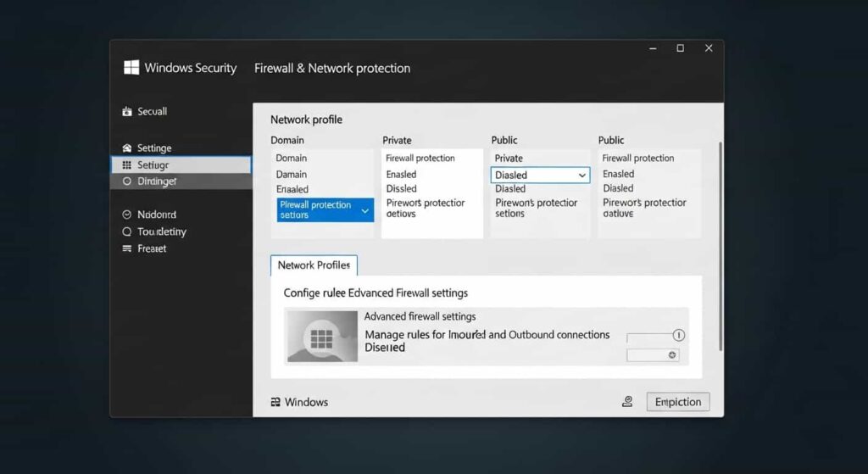This screenshot has height=474, width=868.
Task: Expand the blue Firewall protection settors dropdown
Action: pyautogui.click(x=325, y=210)
